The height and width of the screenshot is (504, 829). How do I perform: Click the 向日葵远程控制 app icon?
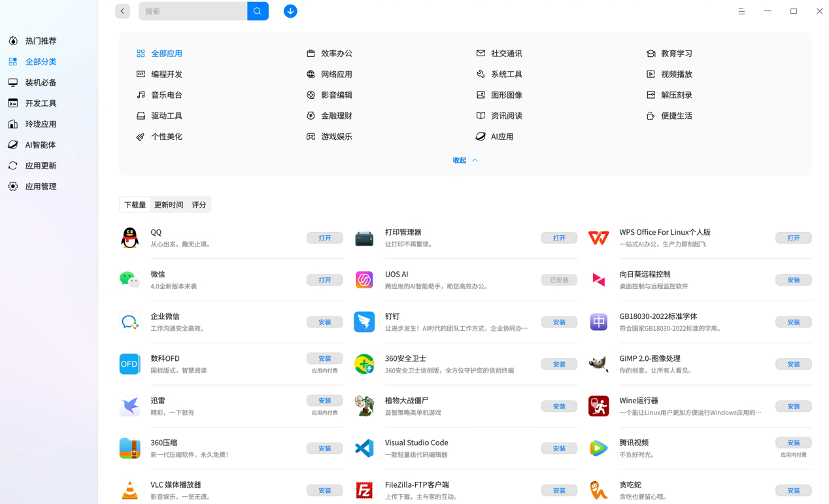[x=598, y=280]
